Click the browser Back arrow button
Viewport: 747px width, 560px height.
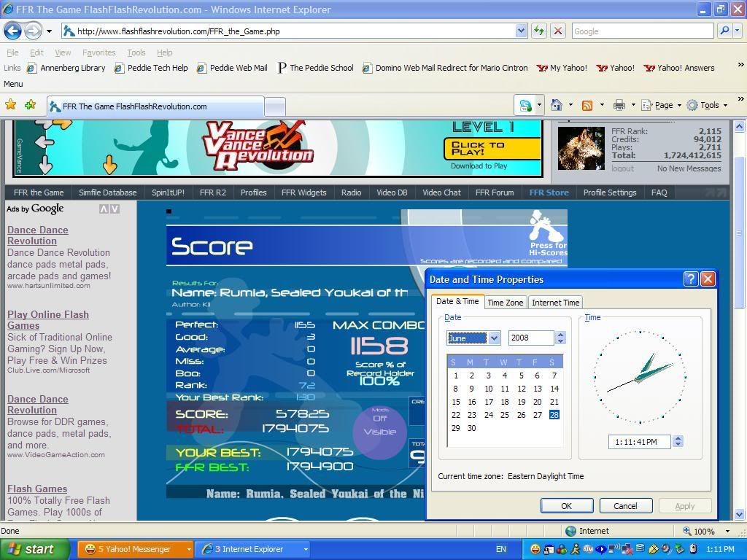(12, 31)
